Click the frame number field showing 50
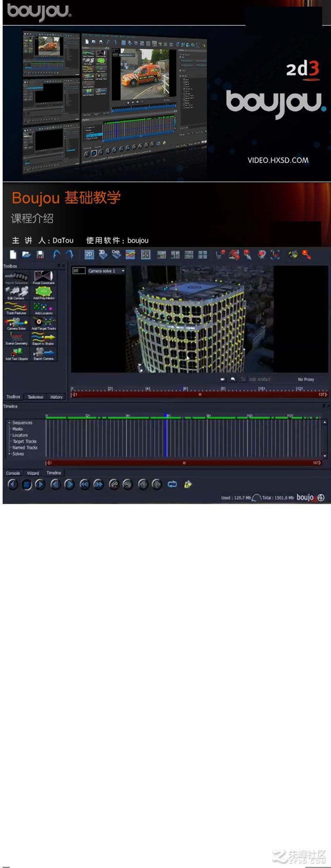 click(79, 271)
